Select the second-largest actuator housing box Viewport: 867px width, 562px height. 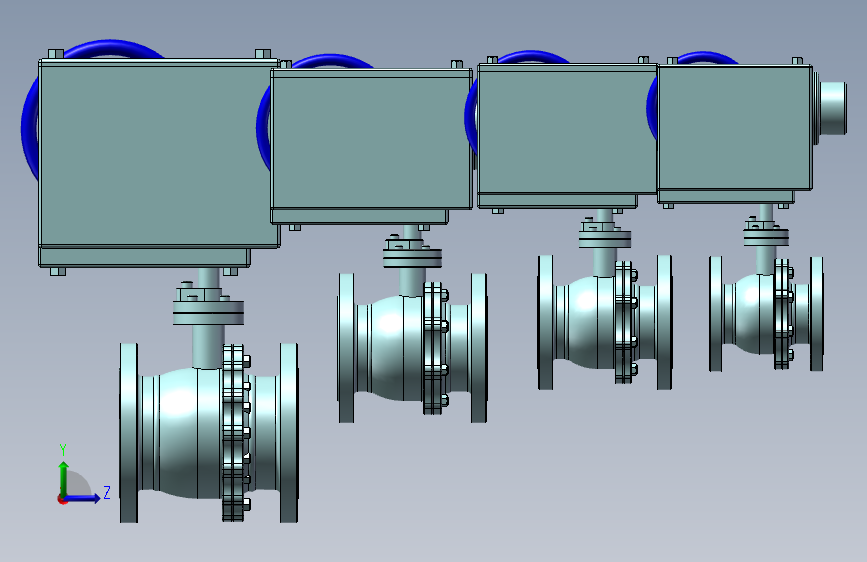pos(372,139)
